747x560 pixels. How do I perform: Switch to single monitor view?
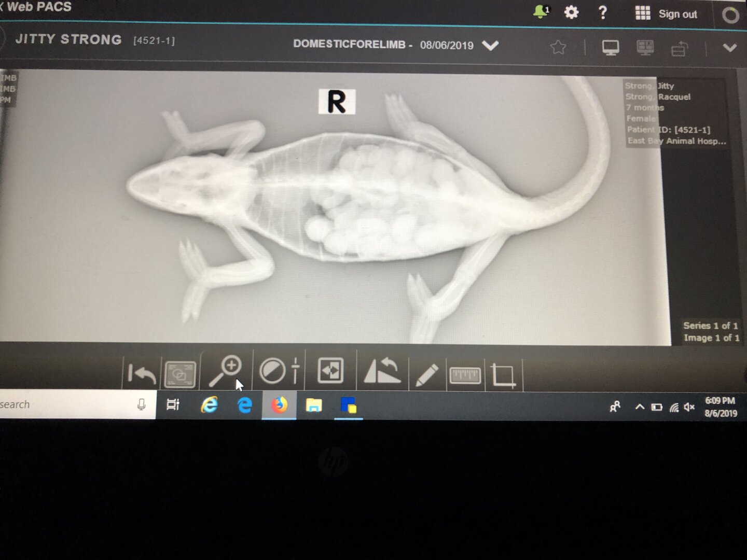pyautogui.click(x=610, y=48)
